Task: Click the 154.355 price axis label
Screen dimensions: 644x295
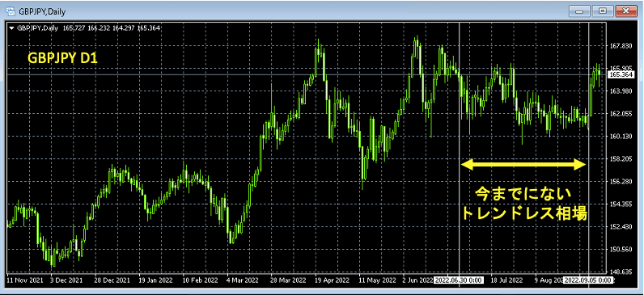Action: pyautogui.click(x=621, y=204)
